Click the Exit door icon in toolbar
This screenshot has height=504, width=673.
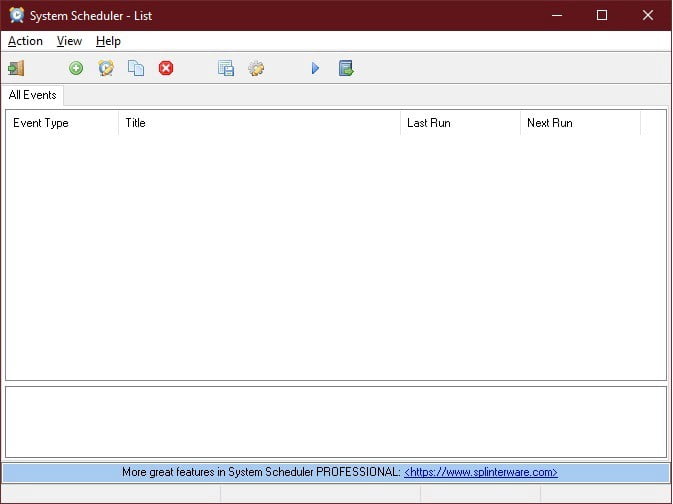click(16, 68)
